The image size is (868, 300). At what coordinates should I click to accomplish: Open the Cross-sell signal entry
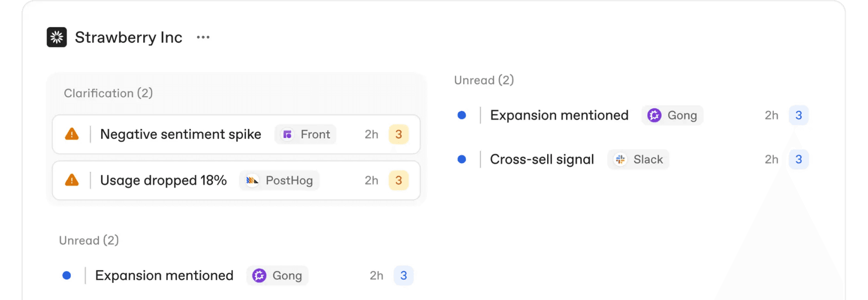632,159
